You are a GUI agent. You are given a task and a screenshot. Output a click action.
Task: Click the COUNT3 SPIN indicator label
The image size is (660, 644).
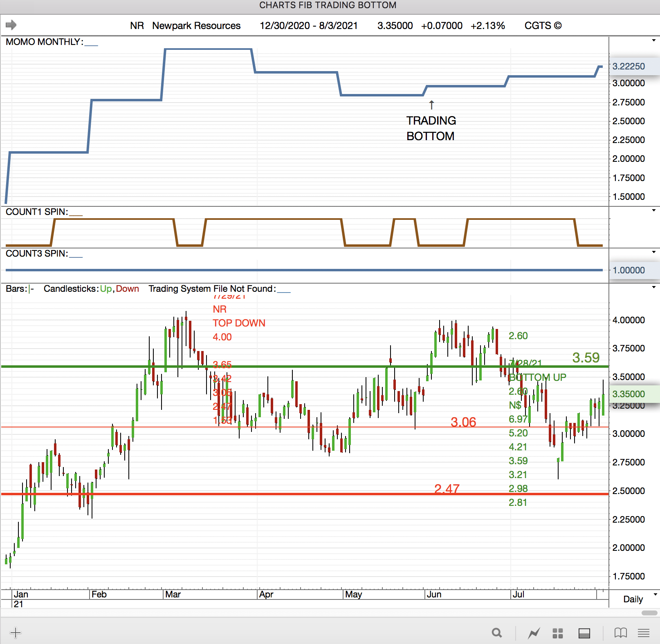pos(36,253)
